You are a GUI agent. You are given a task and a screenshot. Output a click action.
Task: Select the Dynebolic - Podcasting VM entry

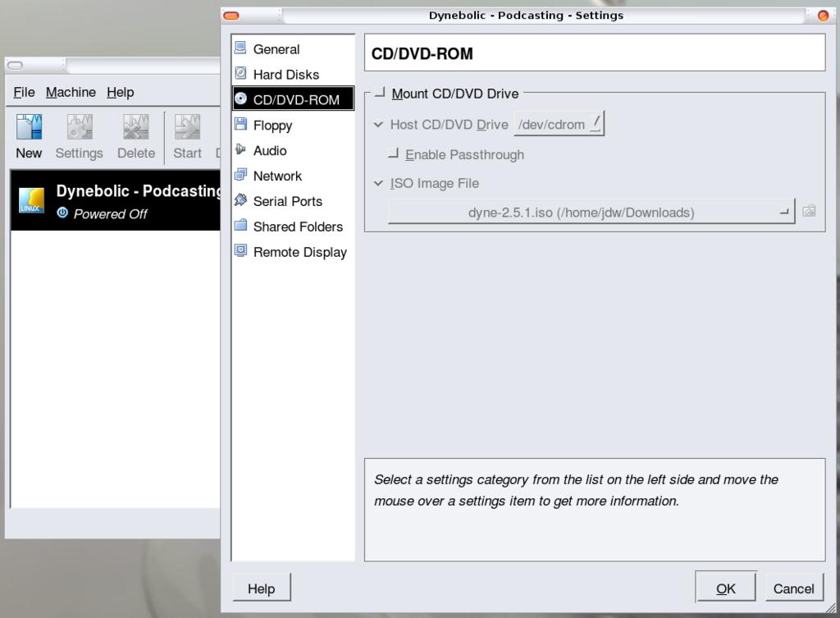click(115, 201)
